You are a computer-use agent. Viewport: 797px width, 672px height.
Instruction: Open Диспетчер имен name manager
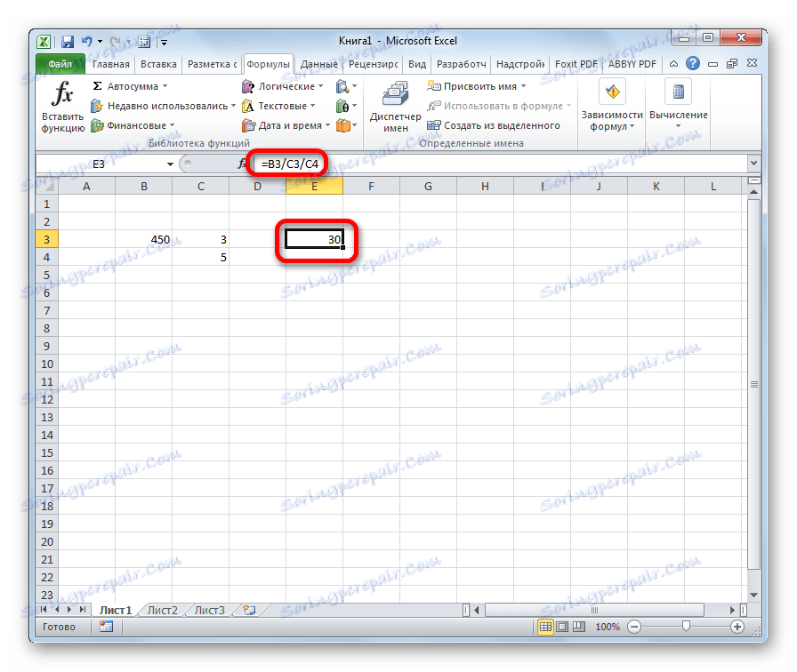tap(396, 107)
